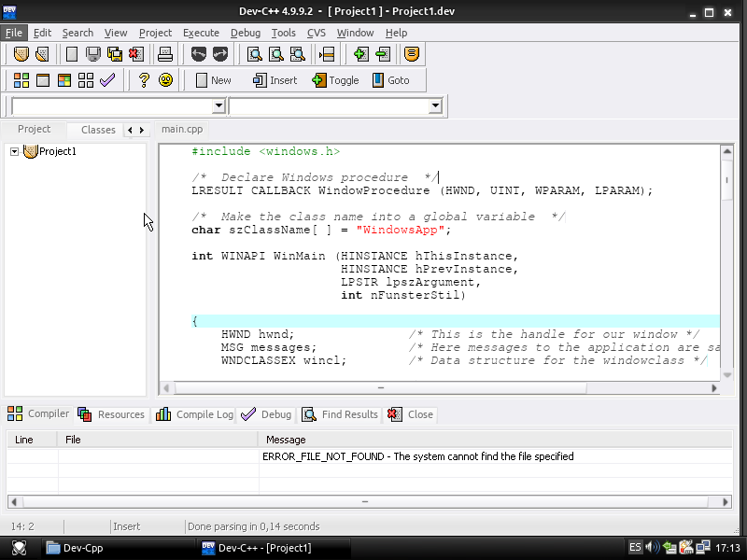Click the Go to line toolbar icon
The image size is (747, 560).
[x=327, y=54]
